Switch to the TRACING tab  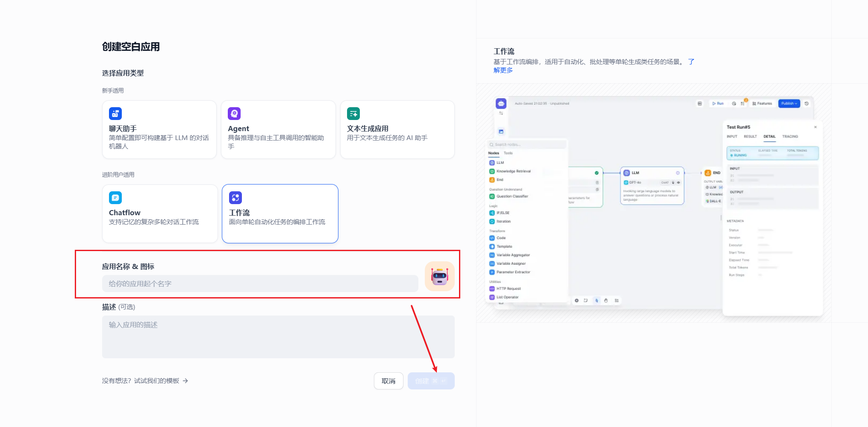point(790,136)
